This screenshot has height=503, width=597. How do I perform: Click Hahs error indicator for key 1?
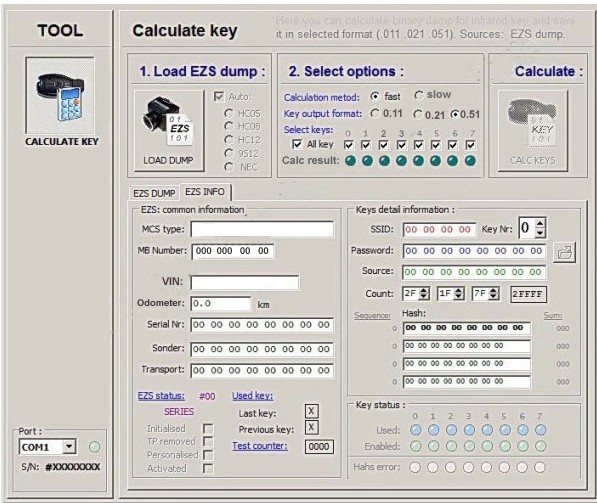click(x=433, y=467)
